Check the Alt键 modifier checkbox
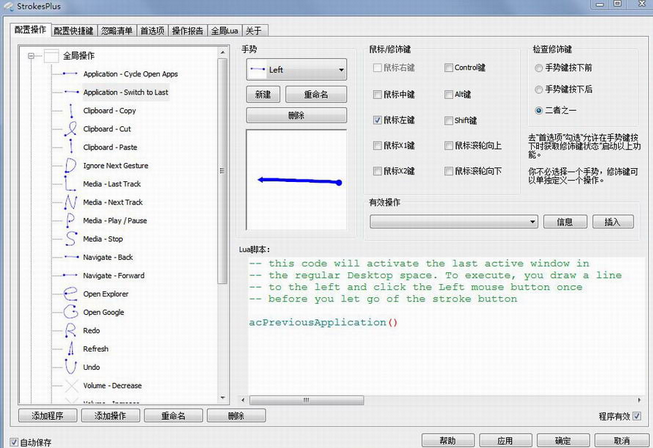Screen dimensions: 653x448 pyautogui.click(x=449, y=95)
